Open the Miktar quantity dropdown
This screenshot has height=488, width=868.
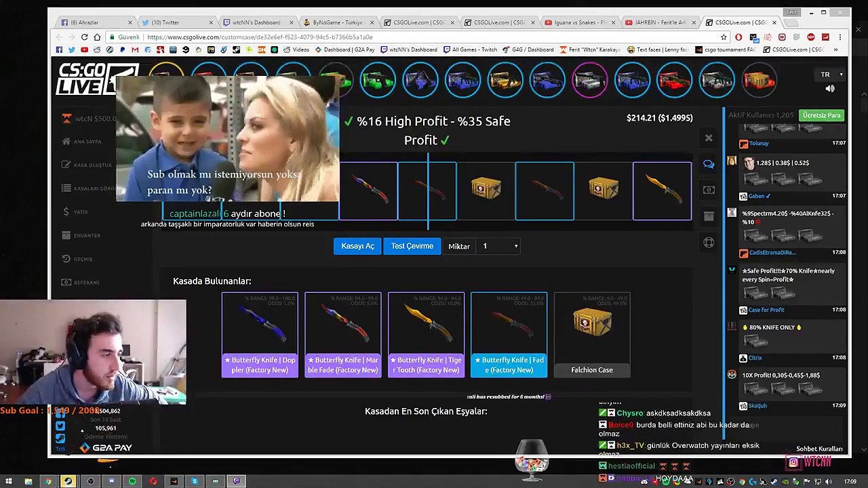pos(500,246)
